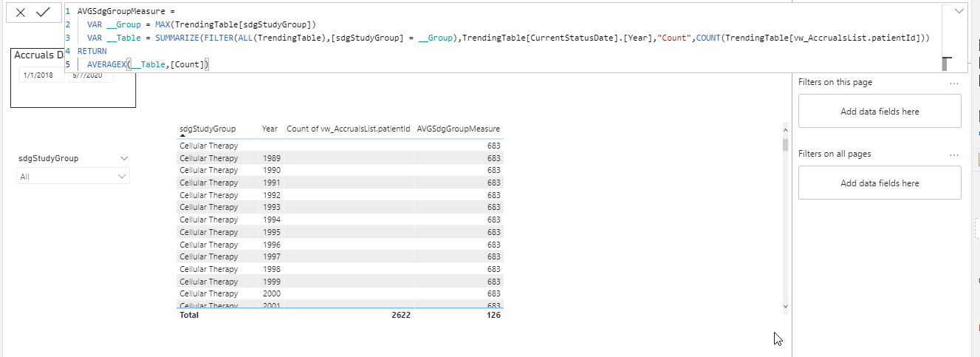The height and width of the screenshot is (357, 980).
Task: Open the sdgStudyGroup 'All' dropdown
Action: pos(73,177)
